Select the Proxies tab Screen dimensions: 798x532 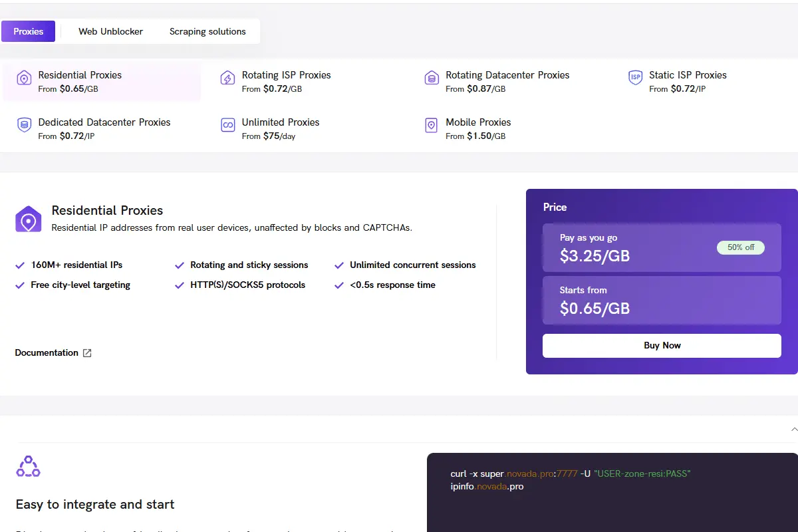click(28, 31)
